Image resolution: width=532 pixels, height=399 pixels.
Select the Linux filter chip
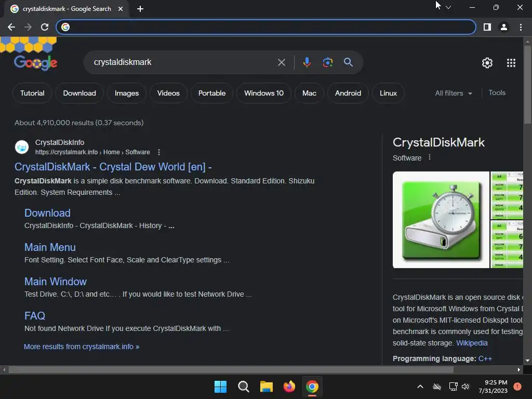pyautogui.click(x=388, y=94)
